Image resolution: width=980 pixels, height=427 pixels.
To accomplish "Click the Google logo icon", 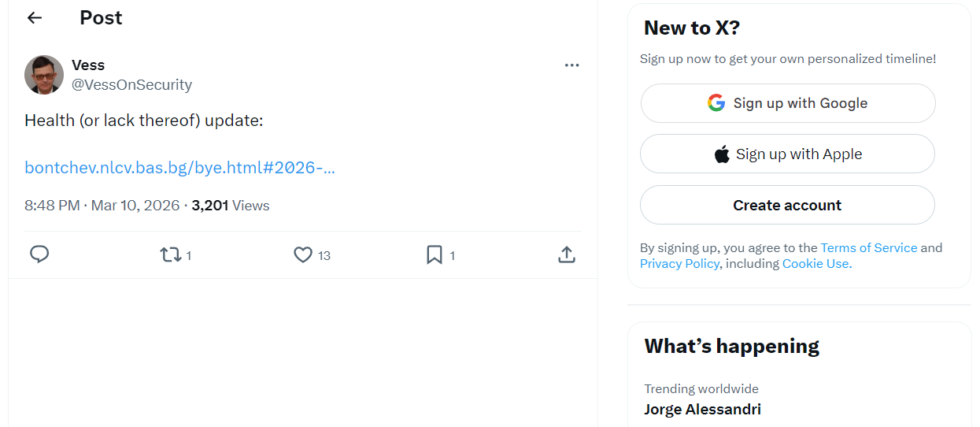I will pos(716,103).
